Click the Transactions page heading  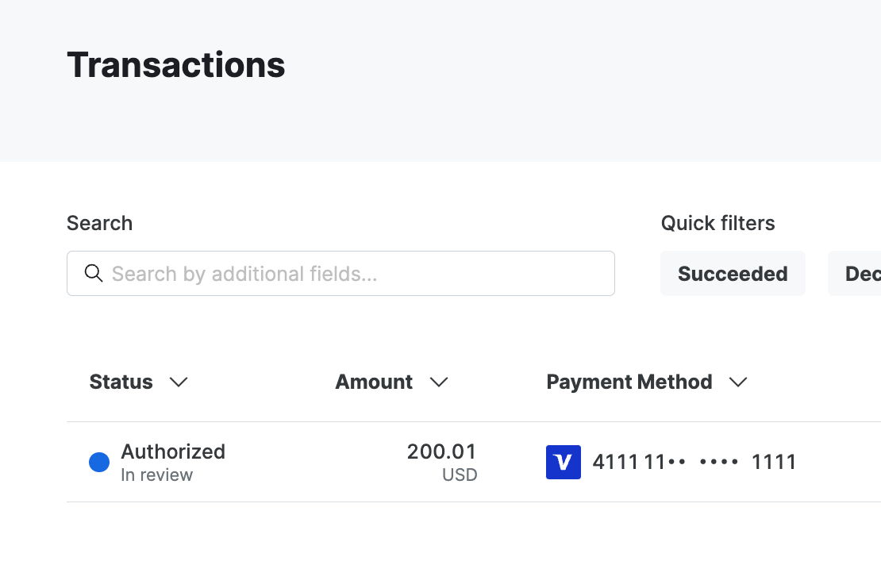pos(176,65)
